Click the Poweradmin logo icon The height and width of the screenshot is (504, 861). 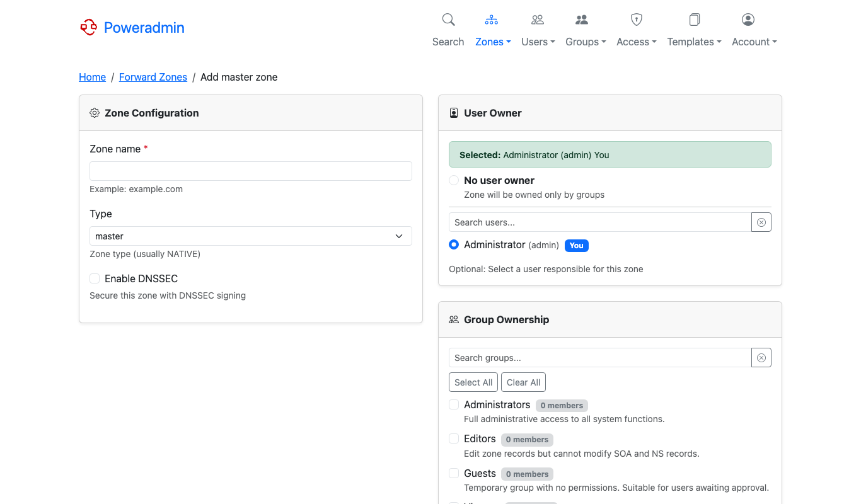(88, 27)
